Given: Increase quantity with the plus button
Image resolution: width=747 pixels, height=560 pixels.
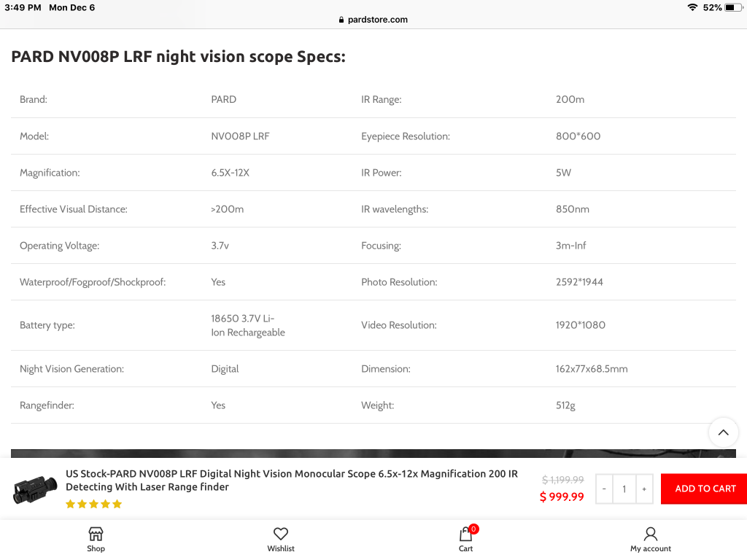Looking at the screenshot, I should tap(644, 489).
